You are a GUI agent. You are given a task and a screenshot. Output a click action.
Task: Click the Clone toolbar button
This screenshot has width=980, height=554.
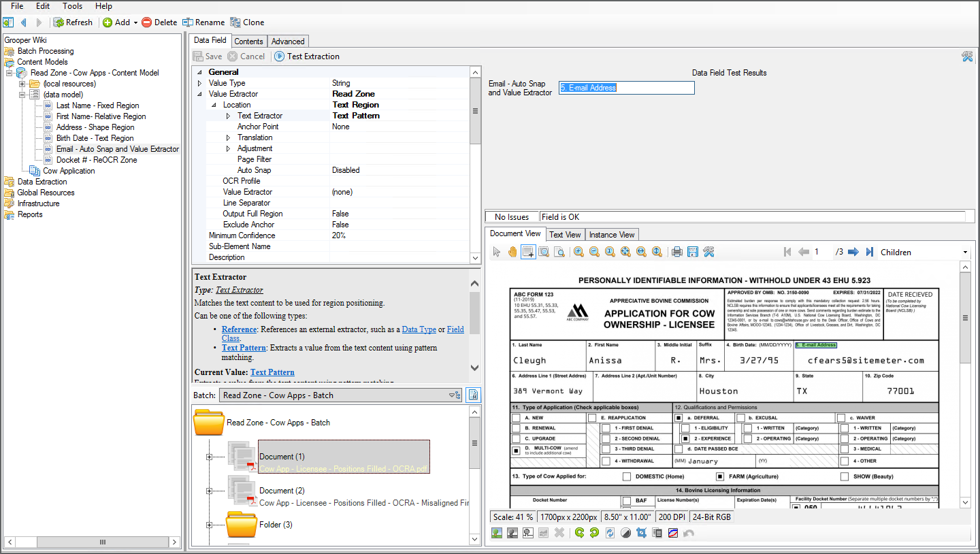point(247,22)
